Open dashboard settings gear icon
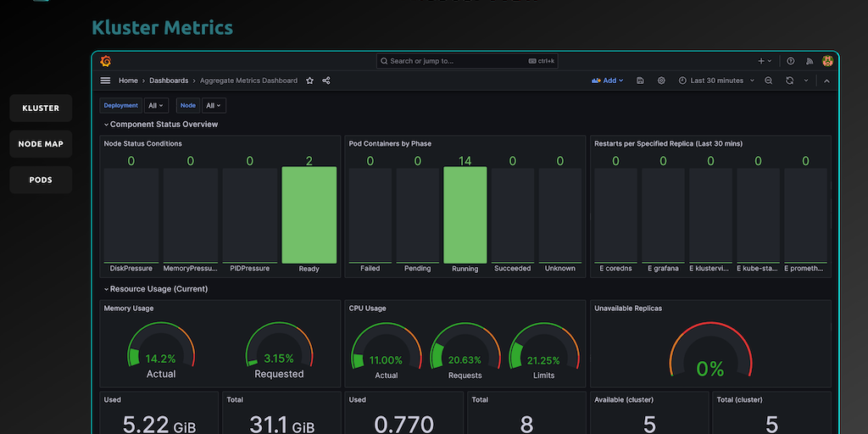Image resolution: width=868 pixels, height=434 pixels. pyautogui.click(x=662, y=81)
